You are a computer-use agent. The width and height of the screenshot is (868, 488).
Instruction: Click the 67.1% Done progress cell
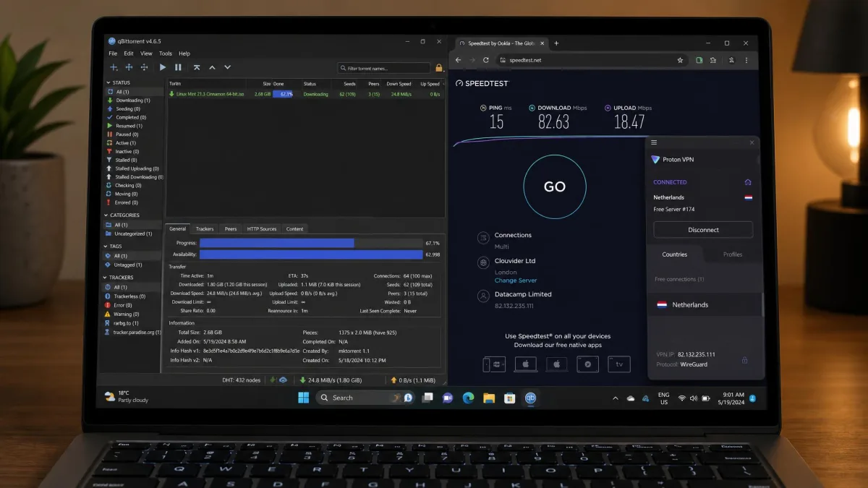tap(283, 94)
